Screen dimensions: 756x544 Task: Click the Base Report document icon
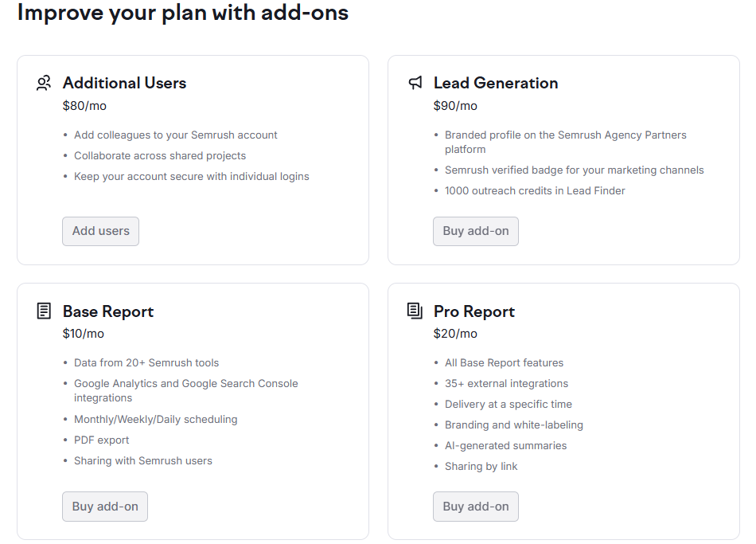44,311
